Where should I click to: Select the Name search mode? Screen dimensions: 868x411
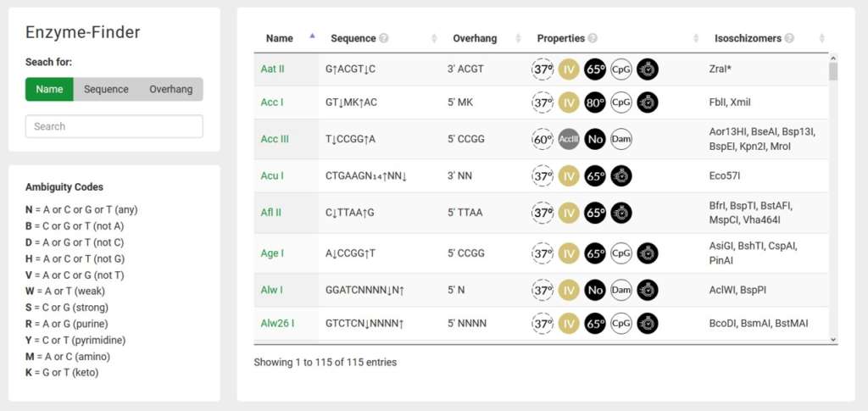[x=49, y=89]
